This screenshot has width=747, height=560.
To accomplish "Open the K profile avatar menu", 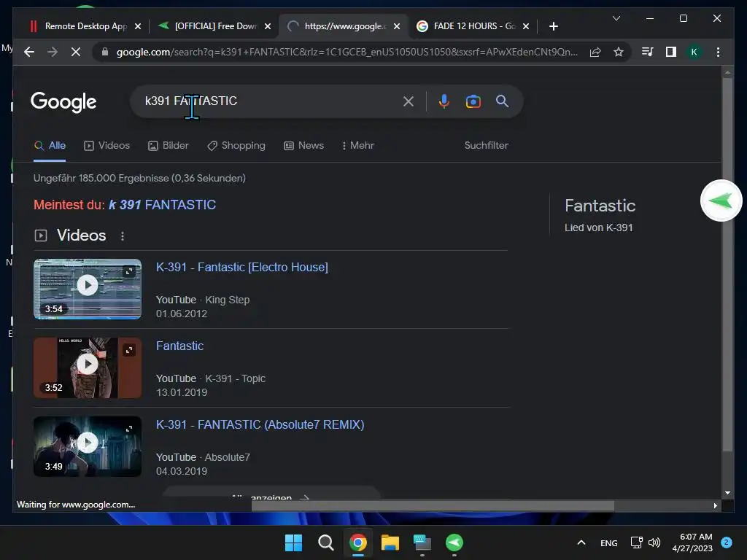I will point(694,52).
